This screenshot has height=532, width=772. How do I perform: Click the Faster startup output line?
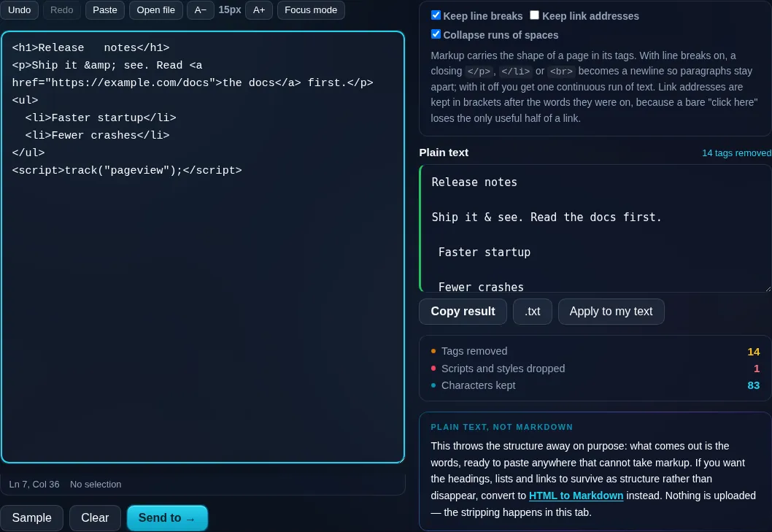485,252
